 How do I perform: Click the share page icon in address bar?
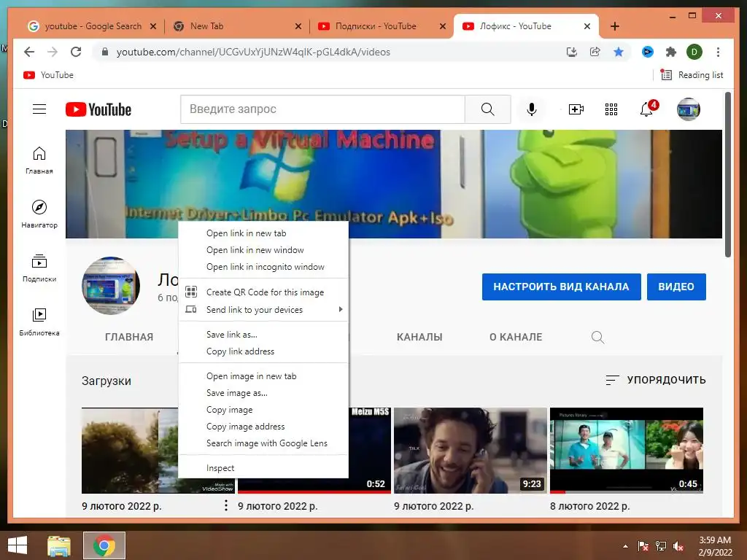595,52
